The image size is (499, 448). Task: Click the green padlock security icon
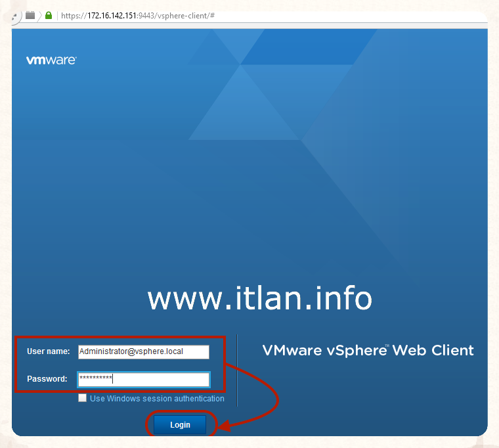coord(49,15)
